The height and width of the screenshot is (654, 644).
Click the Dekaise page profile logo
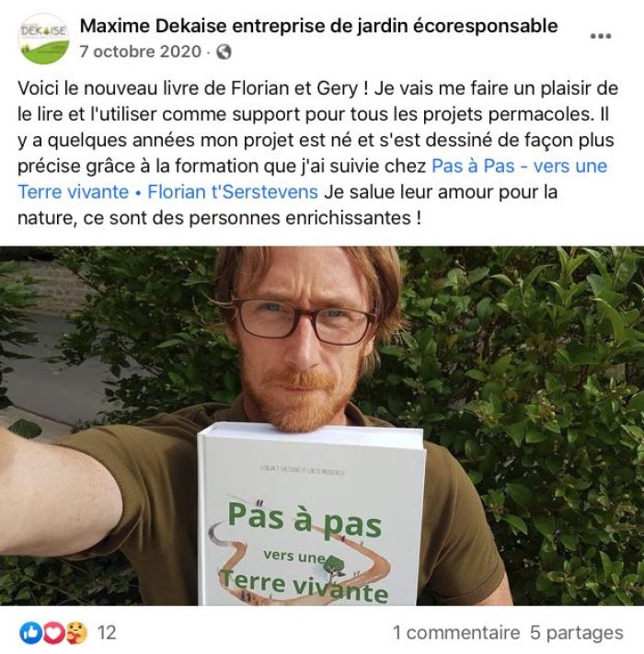43,39
